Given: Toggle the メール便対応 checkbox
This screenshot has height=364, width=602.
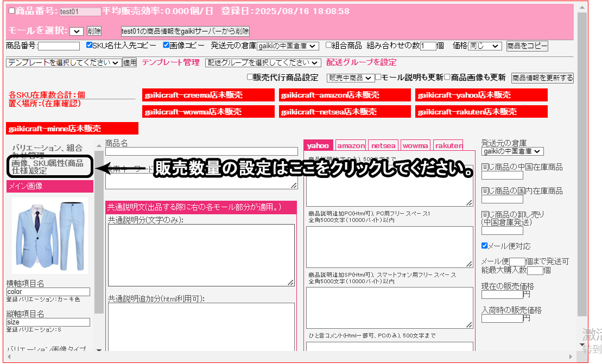Looking at the screenshot, I should point(485,246).
